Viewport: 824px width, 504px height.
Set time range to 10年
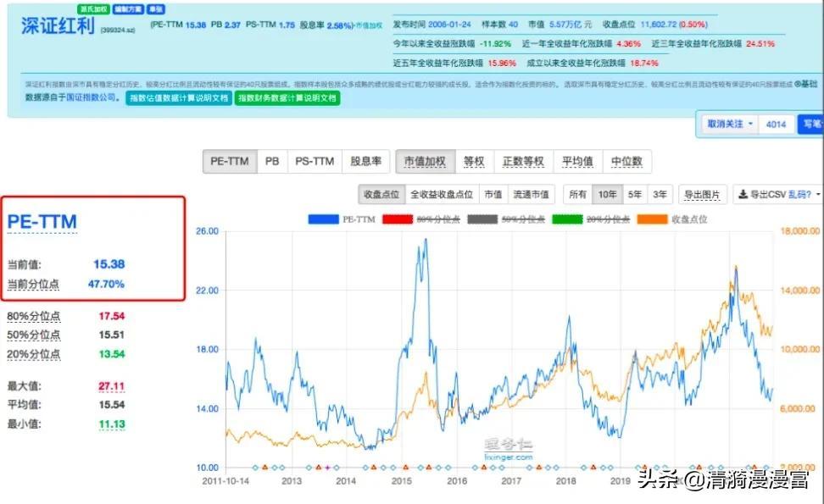(x=607, y=194)
